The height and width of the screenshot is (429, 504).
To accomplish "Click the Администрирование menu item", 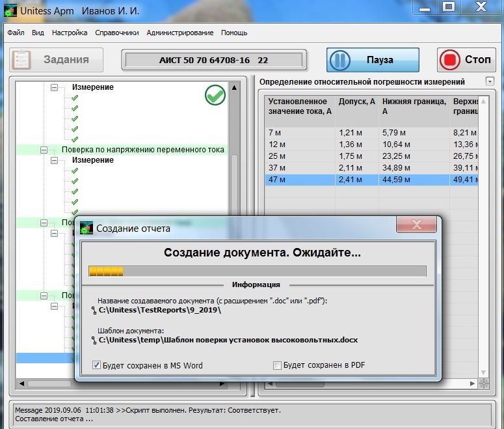I will [x=179, y=33].
